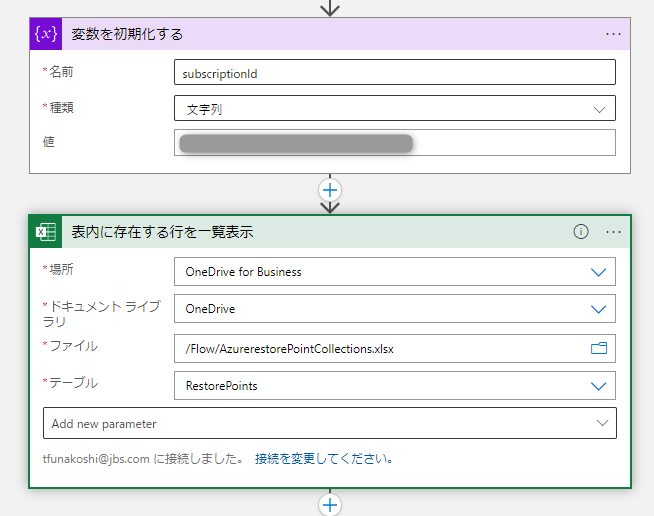Open more options menu for the Excel action
Image resolution: width=654 pixels, height=516 pixels.
pos(613,232)
